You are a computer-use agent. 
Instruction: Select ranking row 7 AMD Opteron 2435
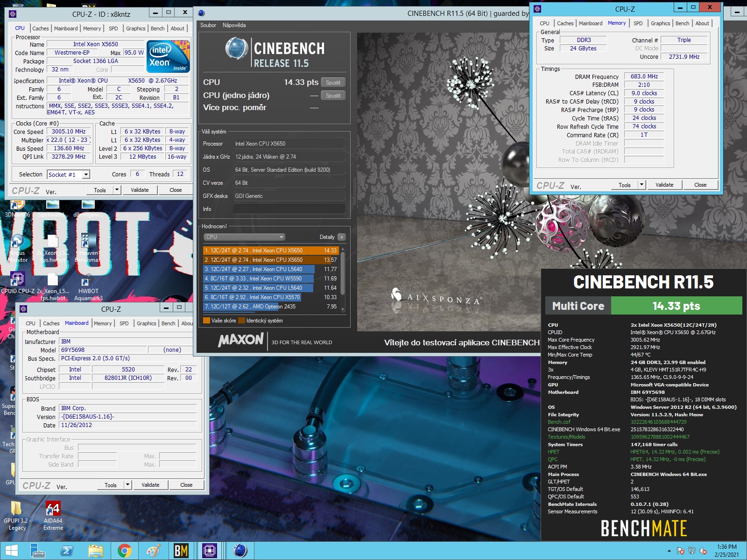(x=270, y=307)
